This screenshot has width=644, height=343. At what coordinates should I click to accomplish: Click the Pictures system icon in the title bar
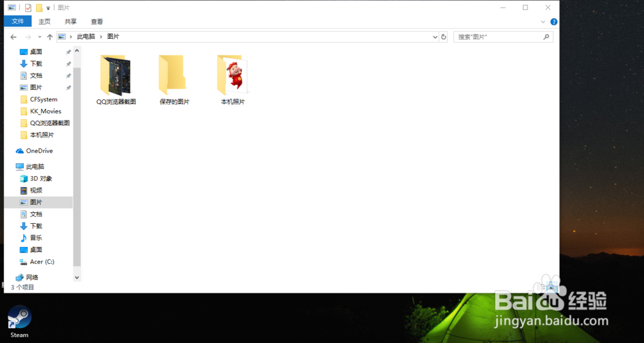(12, 7)
